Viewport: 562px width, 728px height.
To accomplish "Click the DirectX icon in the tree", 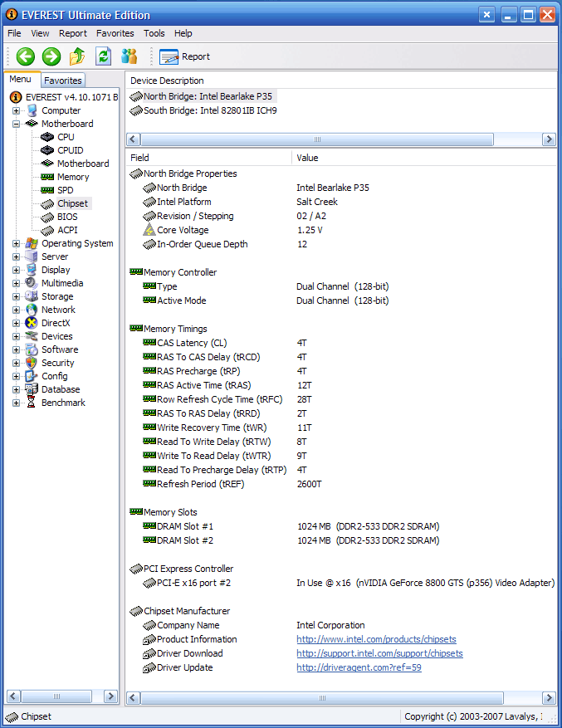I will 32,323.
